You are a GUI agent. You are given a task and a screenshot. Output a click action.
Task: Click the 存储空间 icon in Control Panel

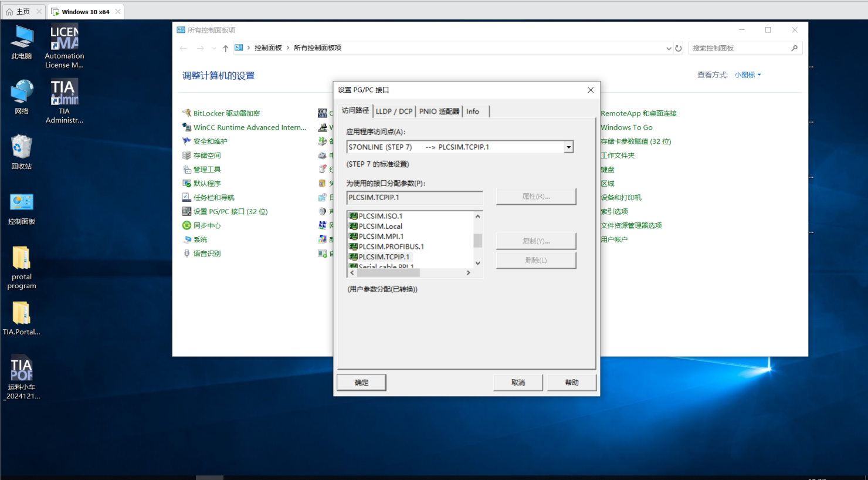coord(187,156)
